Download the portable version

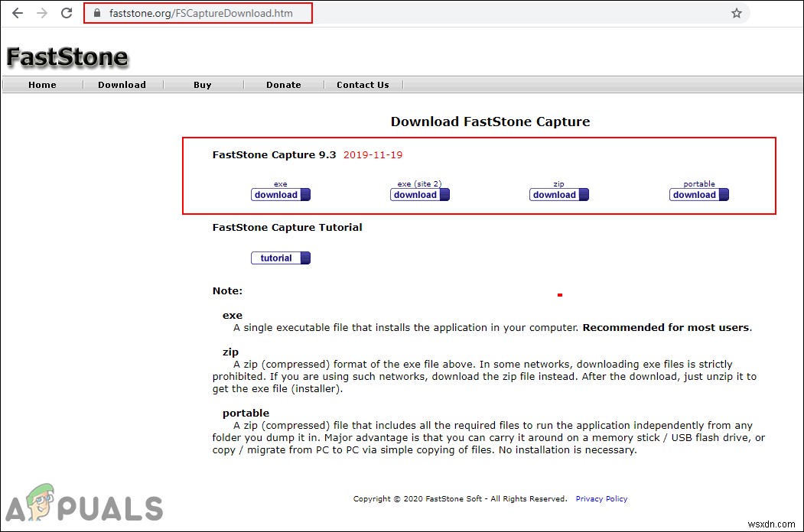click(699, 195)
